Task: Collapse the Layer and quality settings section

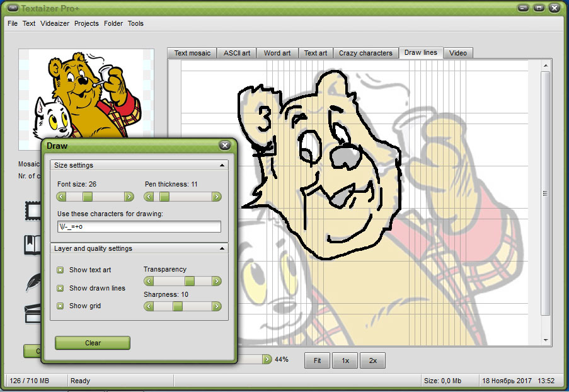Action: click(222, 249)
